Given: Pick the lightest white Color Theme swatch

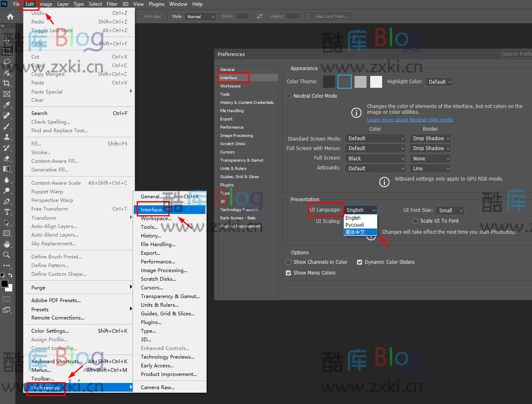Looking at the screenshot, I should [x=376, y=82].
